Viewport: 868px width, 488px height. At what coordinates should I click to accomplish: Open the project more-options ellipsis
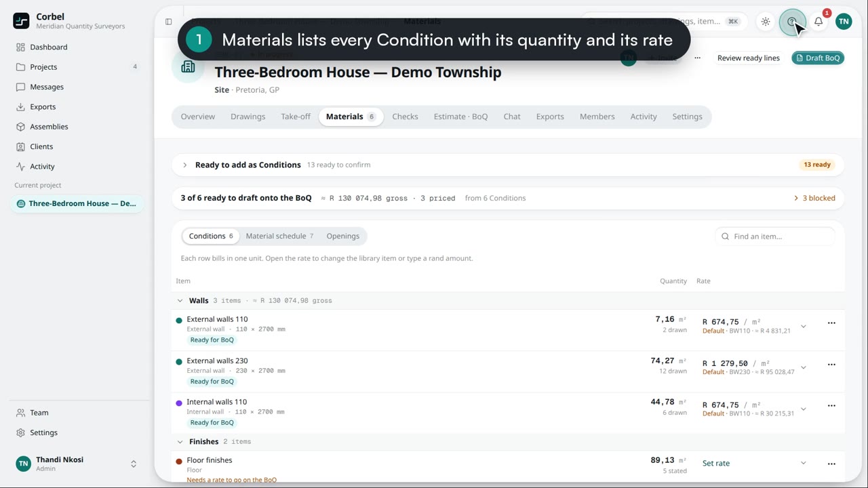pos(697,58)
